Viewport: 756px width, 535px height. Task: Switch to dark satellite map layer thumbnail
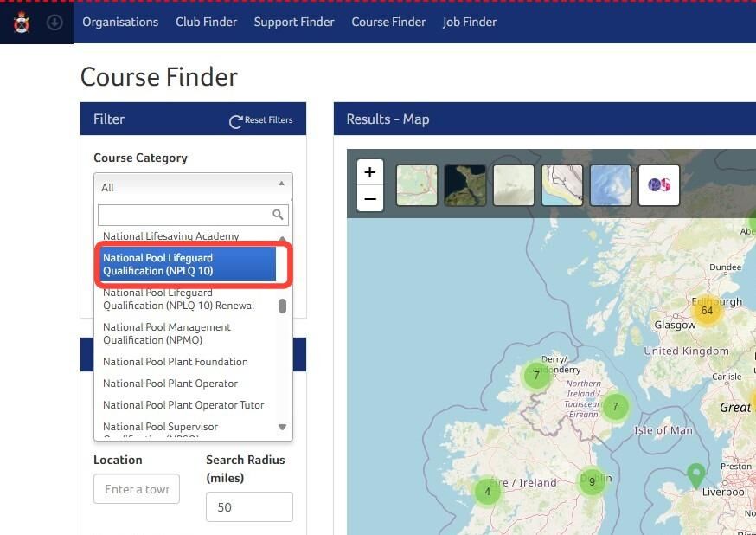pos(465,185)
